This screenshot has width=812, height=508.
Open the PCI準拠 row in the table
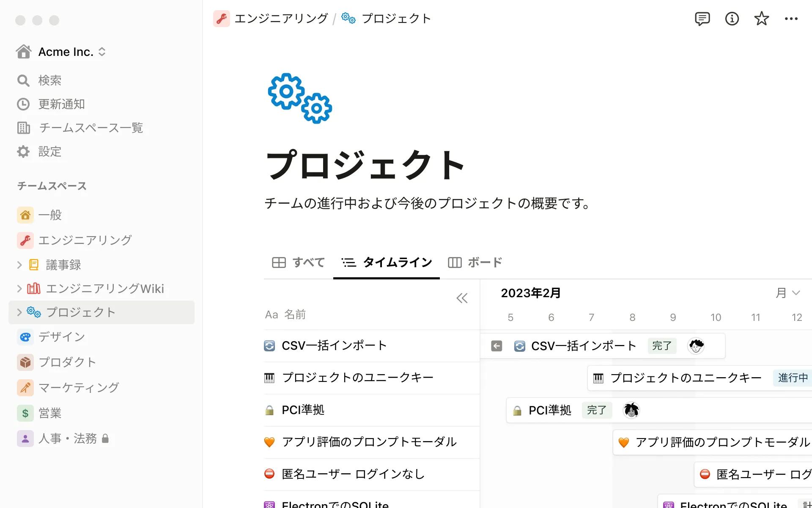(303, 410)
